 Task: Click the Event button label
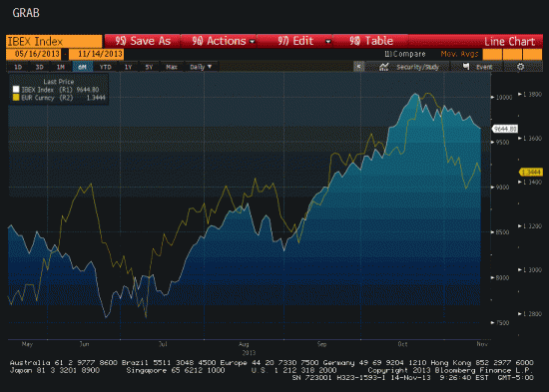[x=484, y=67]
